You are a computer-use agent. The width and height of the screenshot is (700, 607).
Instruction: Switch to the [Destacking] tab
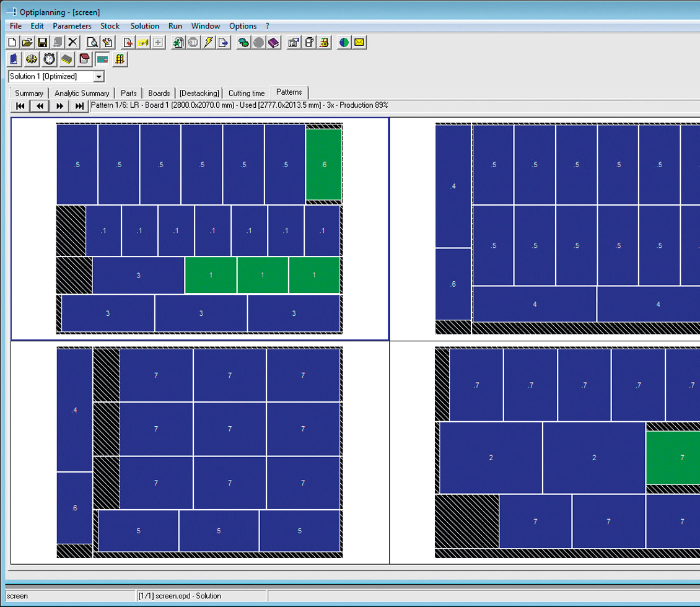pyautogui.click(x=199, y=93)
